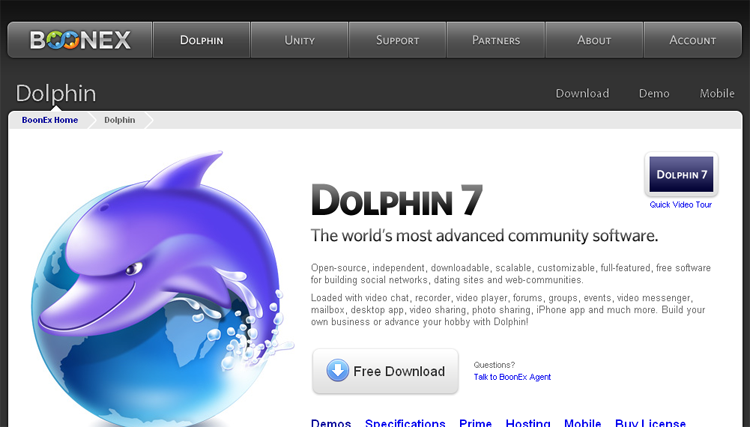Click the blue download arrow icon
Screen dimensions: 750x427
click(337, 371)
